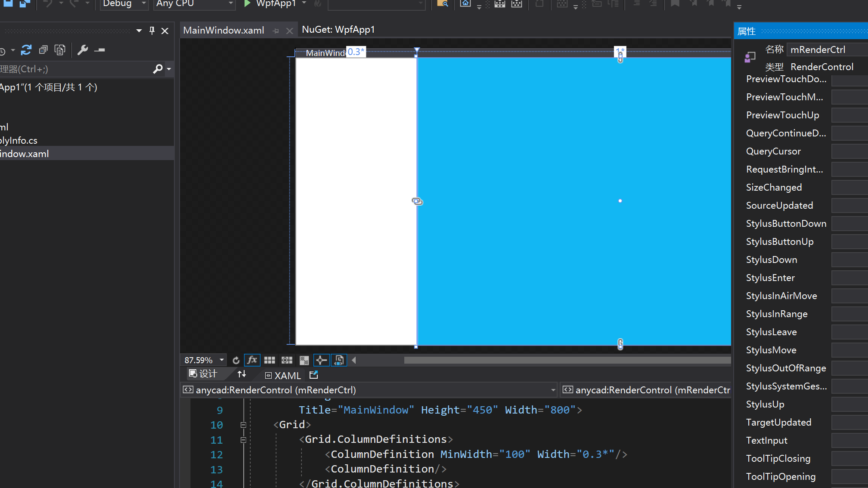Toggle the fx effects button in designer bar
The image size is (868, 488).
coord(252,360)
